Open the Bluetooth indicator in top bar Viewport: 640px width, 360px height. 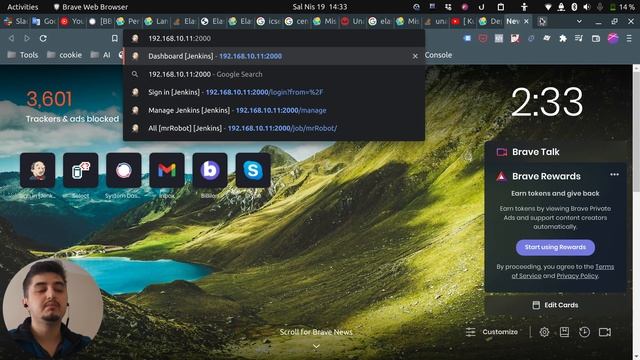[x=574, y=7]
